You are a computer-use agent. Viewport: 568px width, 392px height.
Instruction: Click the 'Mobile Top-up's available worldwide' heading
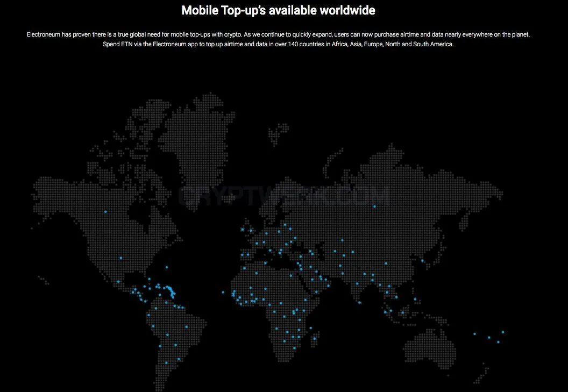[x=278, y=10]
